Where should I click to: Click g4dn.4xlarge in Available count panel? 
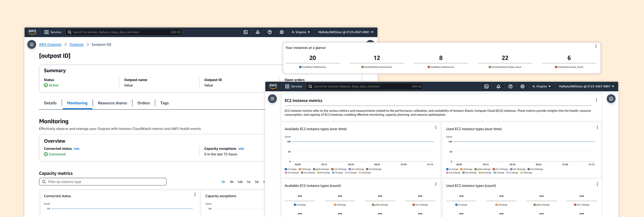click(x=380, y=205)
